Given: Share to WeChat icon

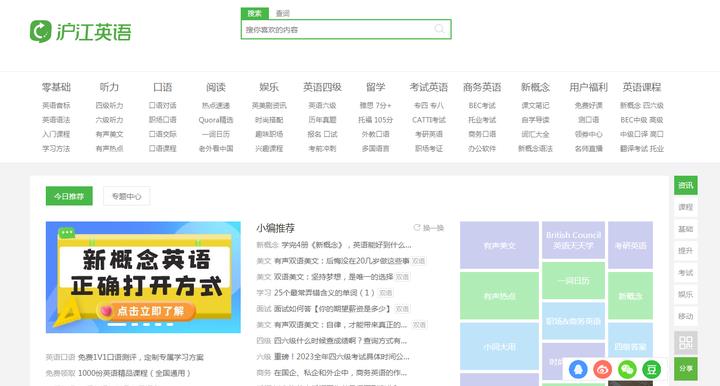Looking at the screenshot, I should click(x=627, y=369).
